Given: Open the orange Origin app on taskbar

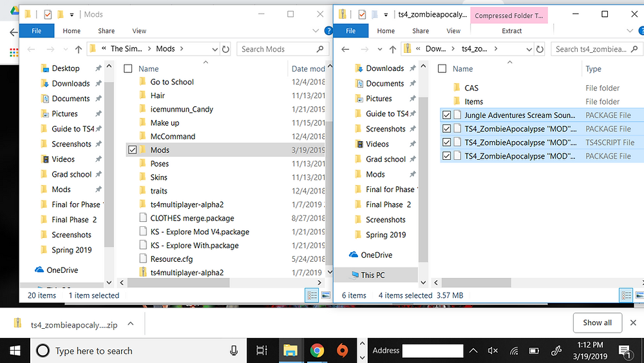Looking at the screenshot, I should tap(342, 351).
